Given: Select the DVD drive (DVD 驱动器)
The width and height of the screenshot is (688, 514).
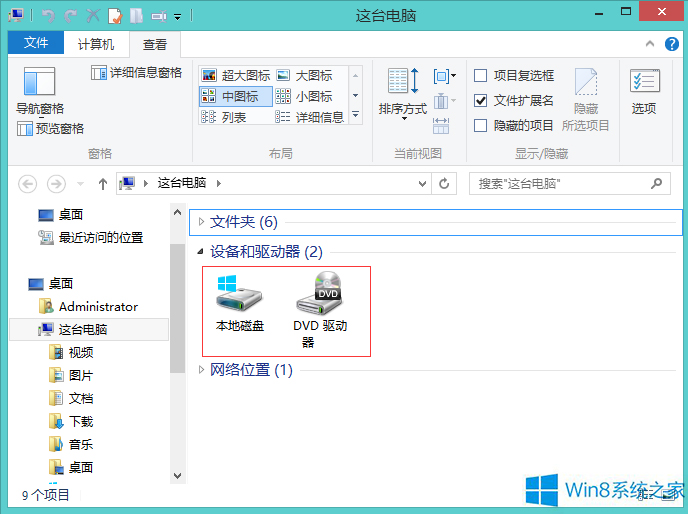Looking at the screenshot, I should (320, 310).
